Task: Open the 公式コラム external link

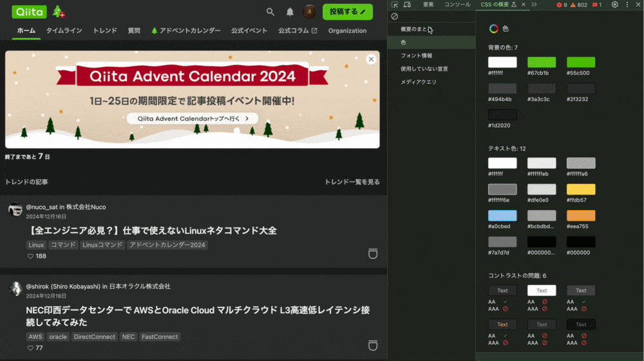Action: [x=298, y=31]
